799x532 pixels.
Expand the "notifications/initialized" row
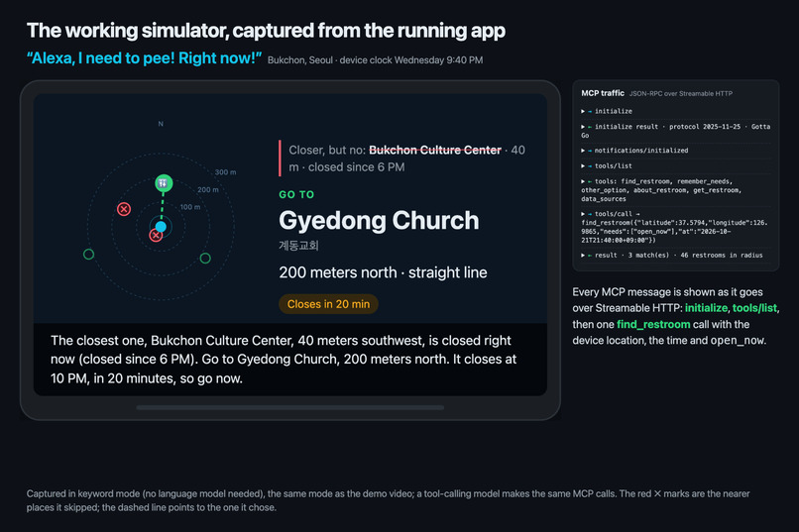tap(676, 151)
